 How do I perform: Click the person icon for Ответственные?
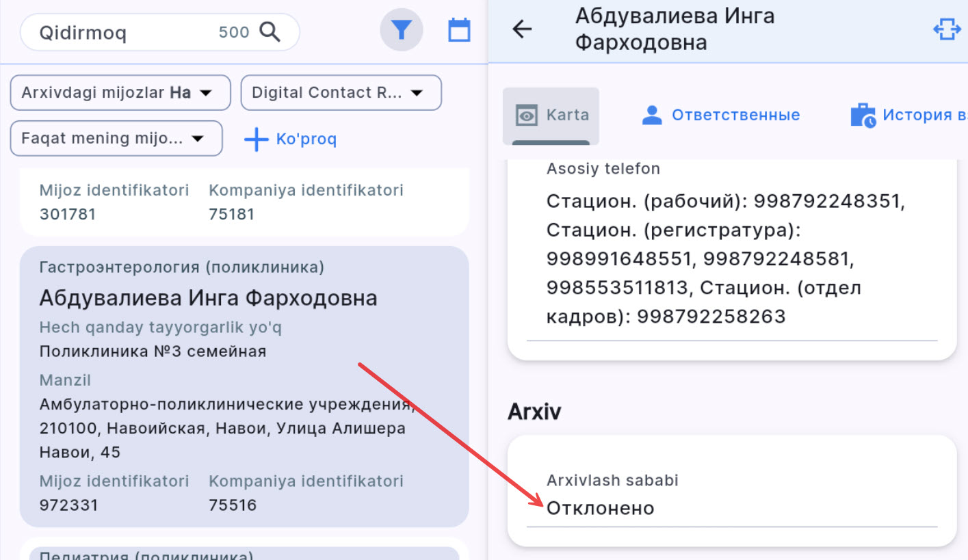pos(652,115)
